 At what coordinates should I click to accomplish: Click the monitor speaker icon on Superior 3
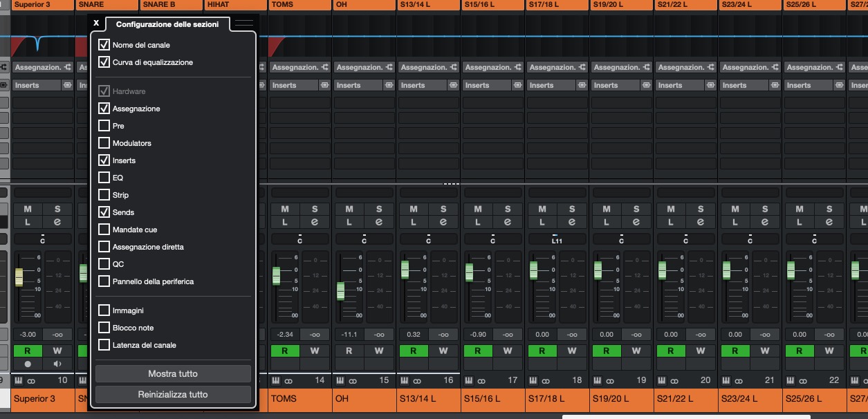(x=57, y=364)
